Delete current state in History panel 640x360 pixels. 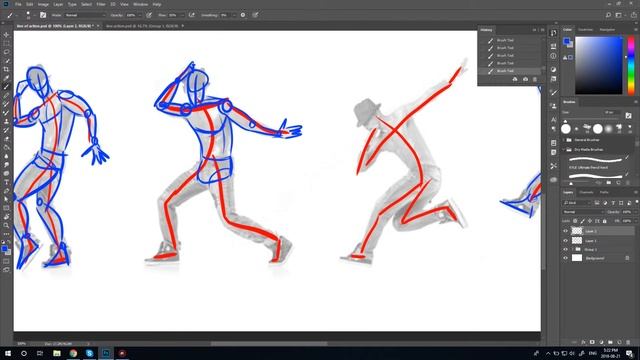pyautogui.click(x=535, y=79)
